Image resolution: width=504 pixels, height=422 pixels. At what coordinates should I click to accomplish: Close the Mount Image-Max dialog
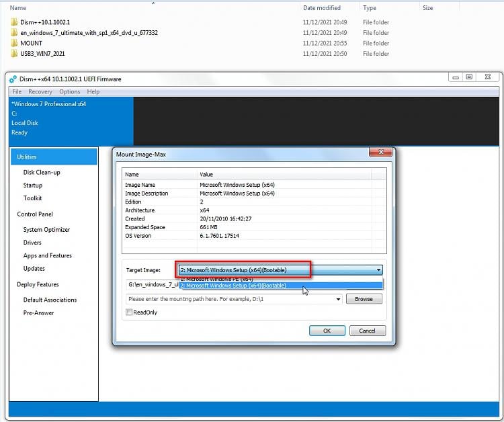[380, 152]
